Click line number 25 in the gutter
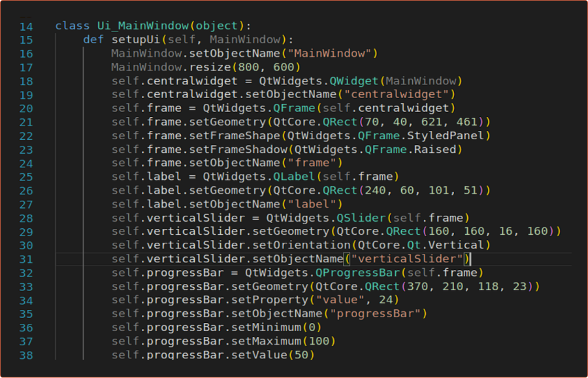 [x=25, y=177]
